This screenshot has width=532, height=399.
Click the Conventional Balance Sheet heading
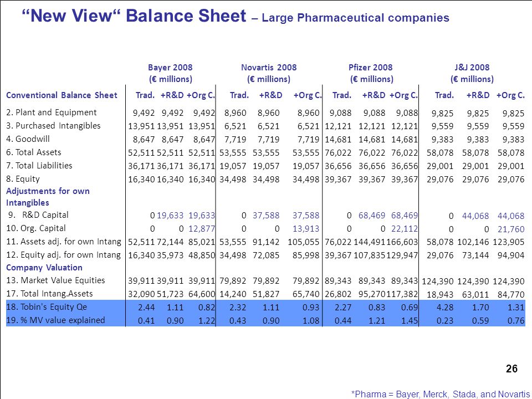[x=62, y=95]
